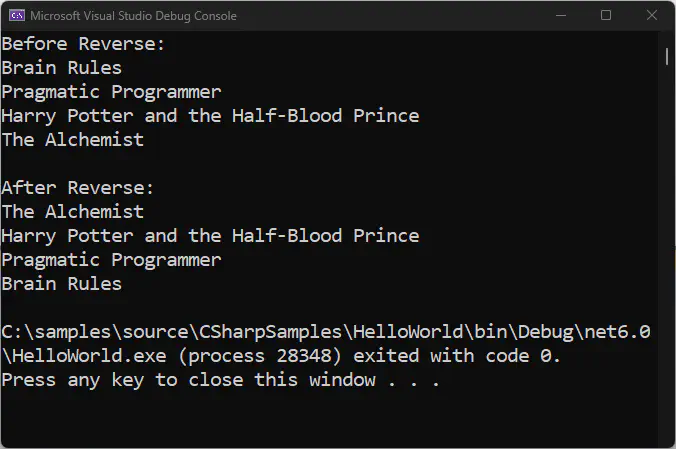Close the Debug Console window
Viewport: 676px width, 449px height.
click(651, 16)
